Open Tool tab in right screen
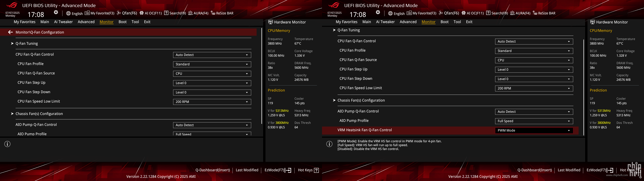Screen dimensions: 644x181 (x=457, y=22)
